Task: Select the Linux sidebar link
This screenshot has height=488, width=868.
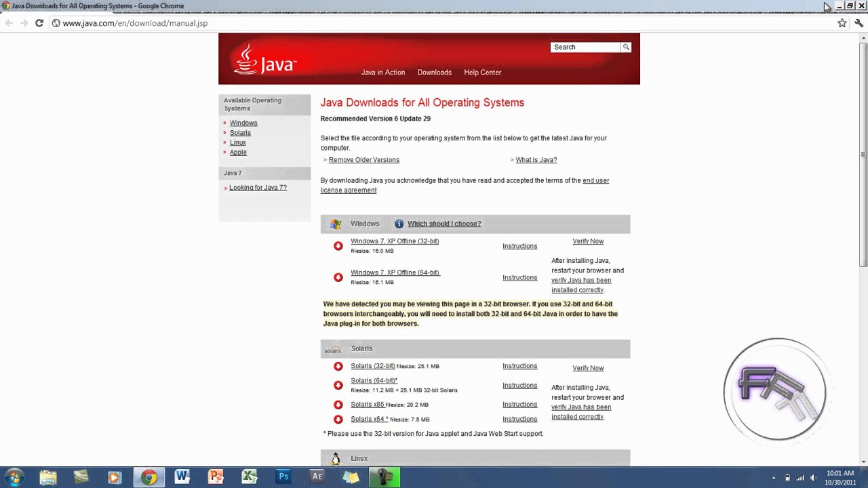Action: tap(238, 142)
